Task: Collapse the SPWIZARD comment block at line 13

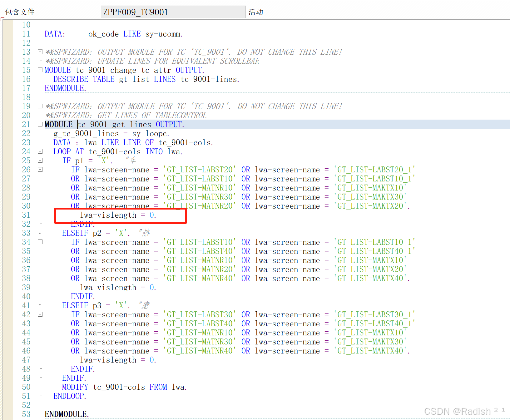Action: pos(40,52)
